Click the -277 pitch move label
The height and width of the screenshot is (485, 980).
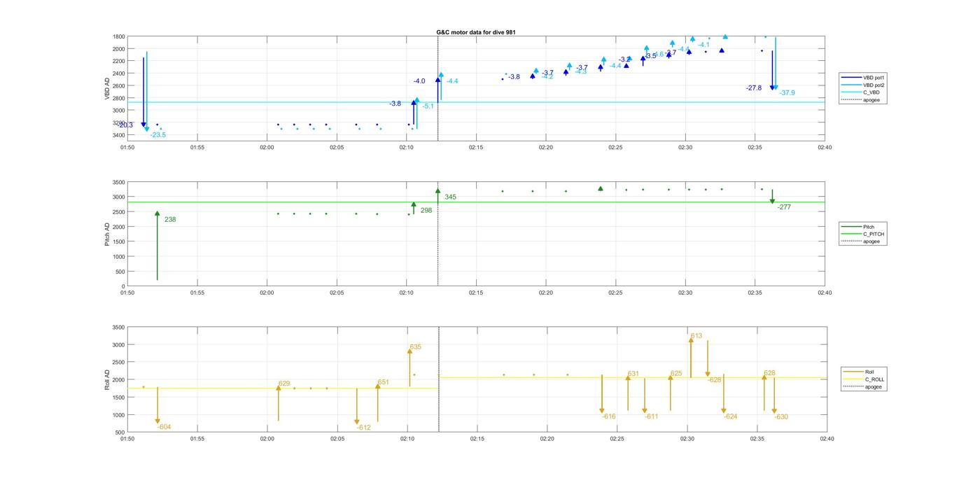(784, 207)
